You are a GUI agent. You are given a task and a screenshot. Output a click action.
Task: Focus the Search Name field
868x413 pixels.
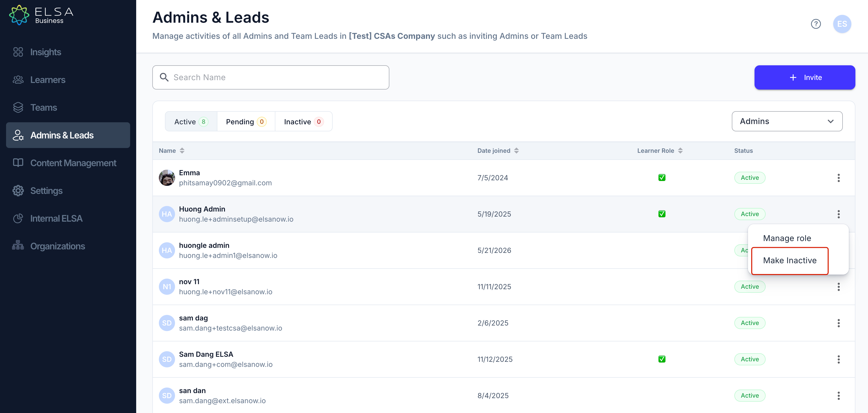[271, 77]
